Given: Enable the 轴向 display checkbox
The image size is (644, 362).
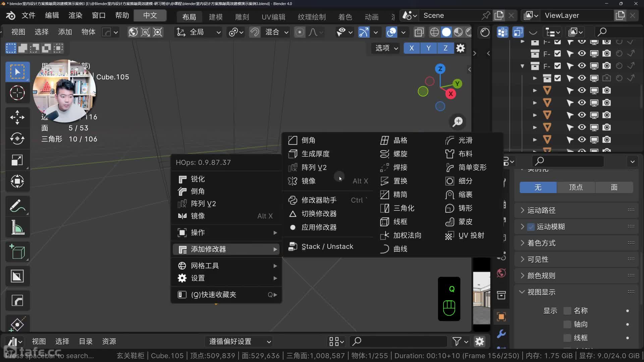Looking at the screenshot, I should click(567, 324).
